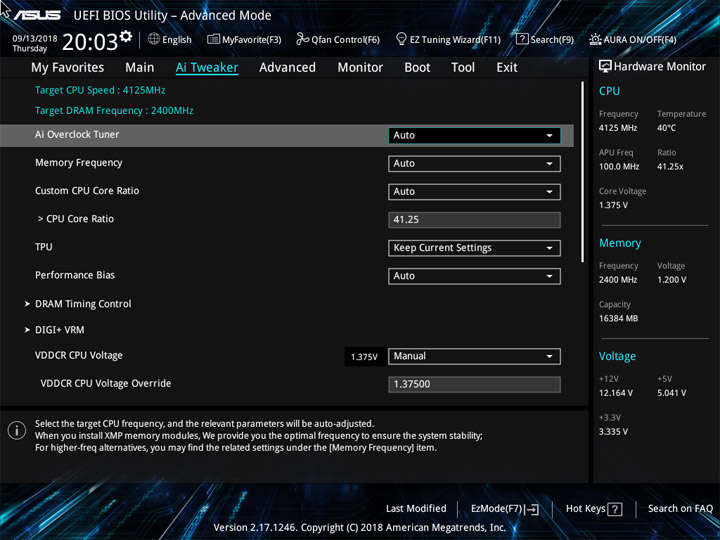Click the settings gear next to the clock

tap(125, 36)
